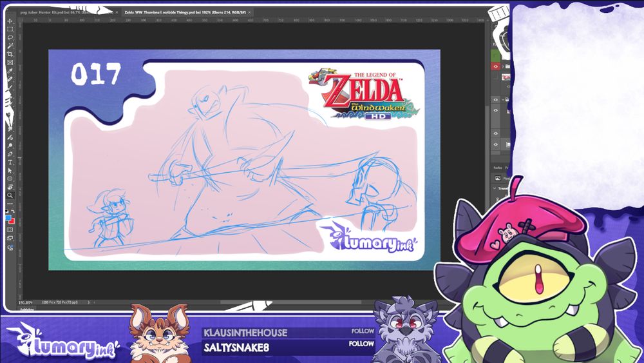Show the hidden Zelda logo layer
This screenshot has width=644, height=363.
(x=496, y=77)
